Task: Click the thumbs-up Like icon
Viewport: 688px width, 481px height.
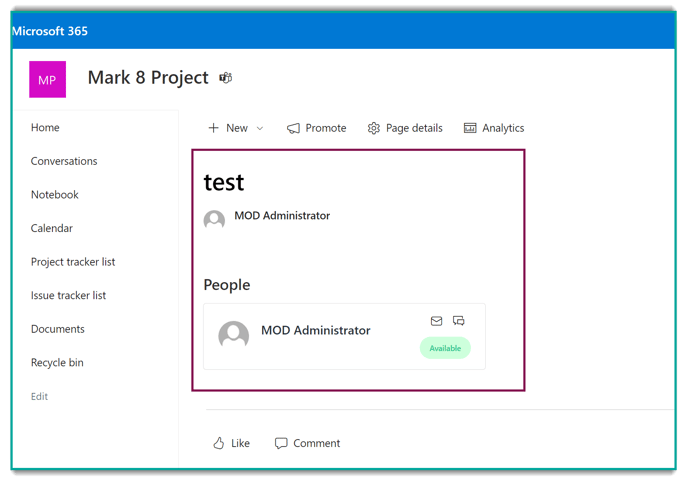Action: [219, 443]
